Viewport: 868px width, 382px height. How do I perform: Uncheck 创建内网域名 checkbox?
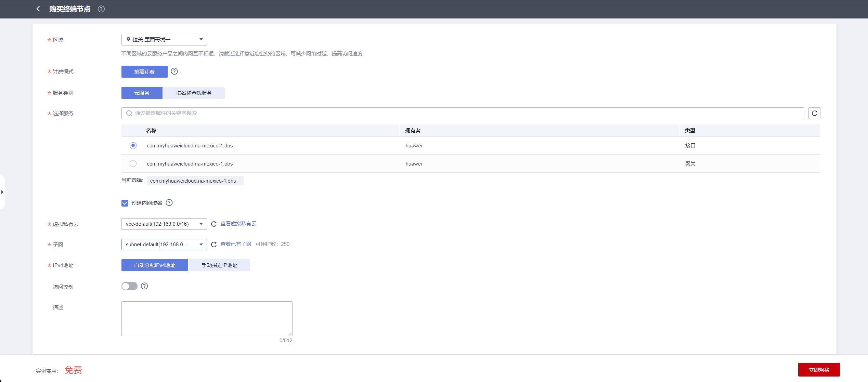125,203
